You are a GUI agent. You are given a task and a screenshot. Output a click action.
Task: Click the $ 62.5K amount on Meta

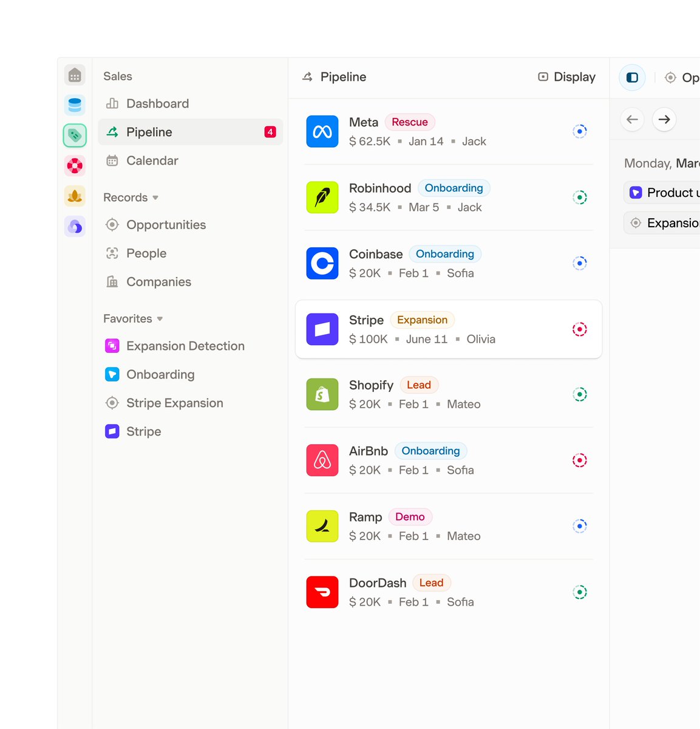click(x=370, y=142)
